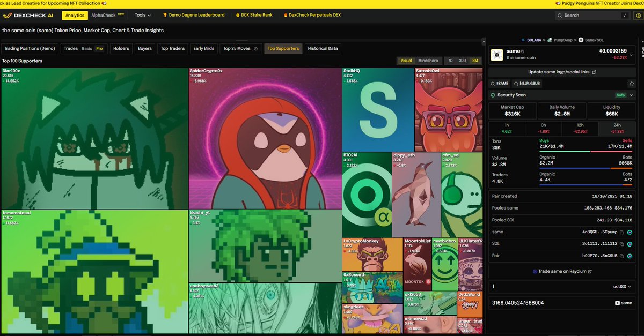The width and height of the screenshot is (644, 336).
Task: Select the 12h price change period
Action: coord(580,128)
